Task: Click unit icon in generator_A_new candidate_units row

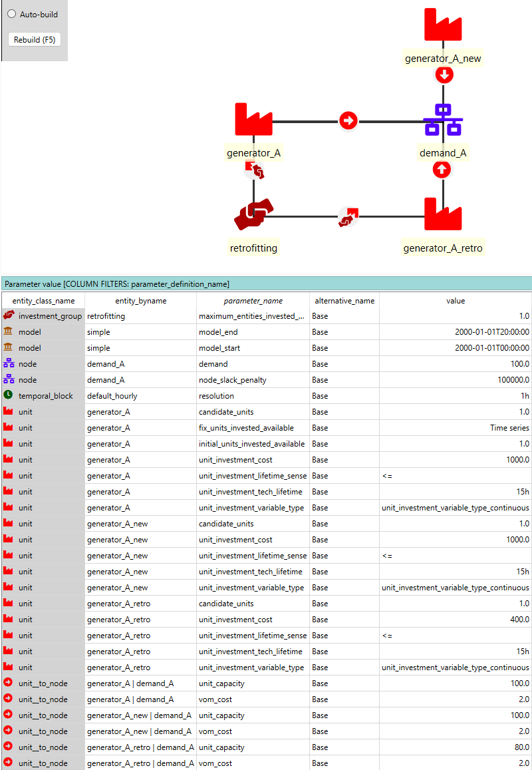Action: 9,524
